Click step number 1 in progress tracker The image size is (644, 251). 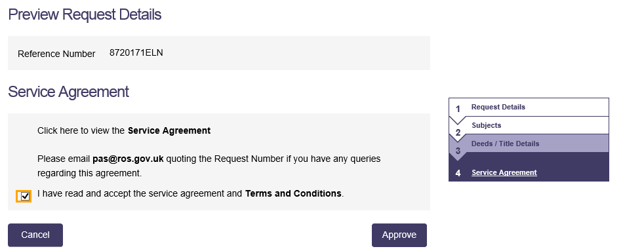tap(458, 109)
